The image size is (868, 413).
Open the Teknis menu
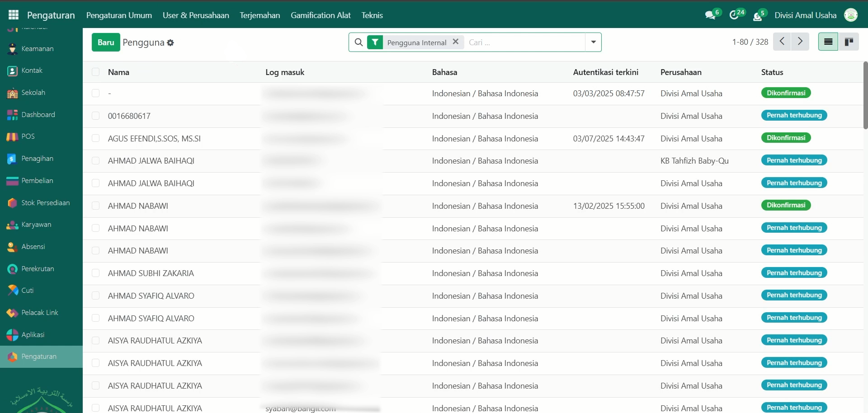[372, 15]
